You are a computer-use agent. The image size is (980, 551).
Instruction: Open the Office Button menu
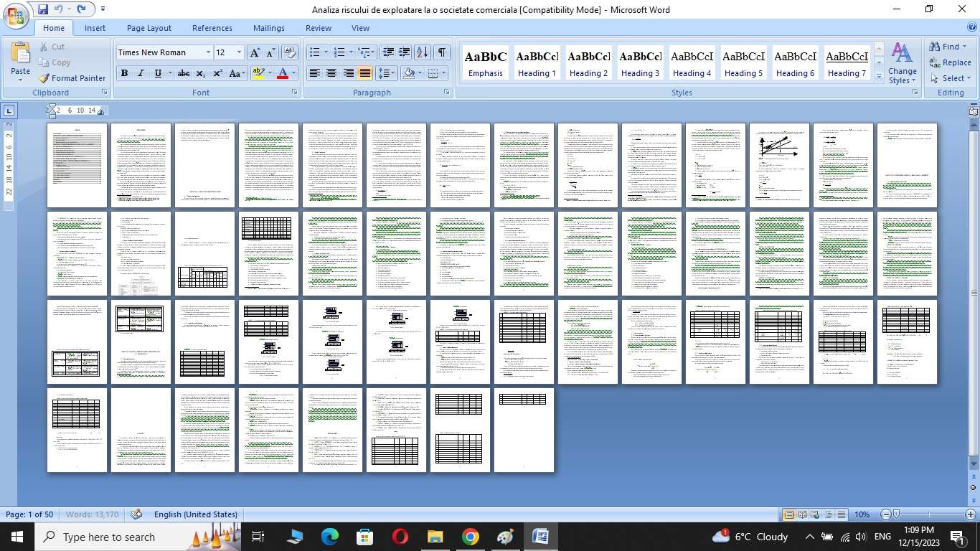16,16
